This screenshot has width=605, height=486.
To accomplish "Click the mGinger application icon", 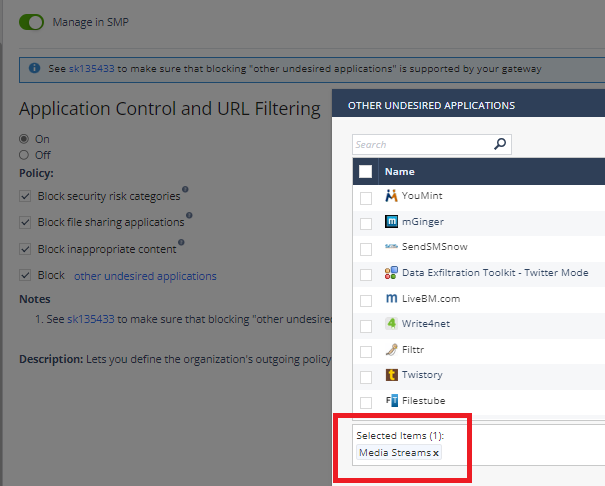I will [392, 221].
